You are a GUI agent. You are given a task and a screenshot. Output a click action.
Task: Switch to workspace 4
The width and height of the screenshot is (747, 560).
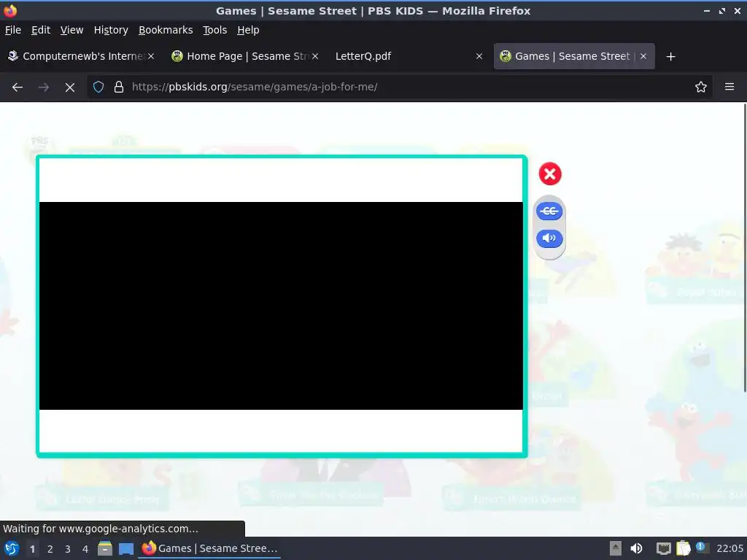[x=85, y=549]
